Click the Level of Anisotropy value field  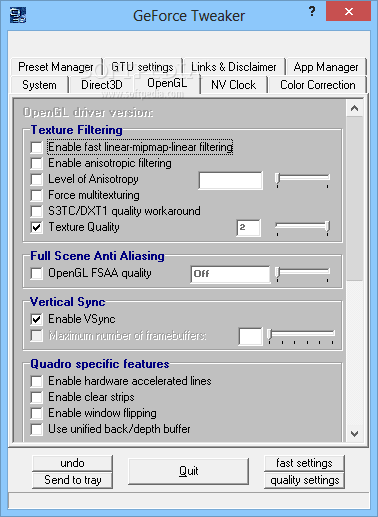click(x=231, y=181)
